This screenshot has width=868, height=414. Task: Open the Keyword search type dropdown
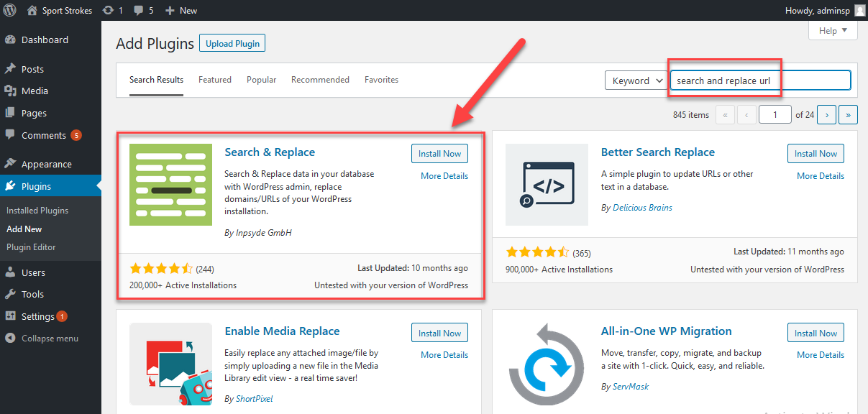coord(635,80)
